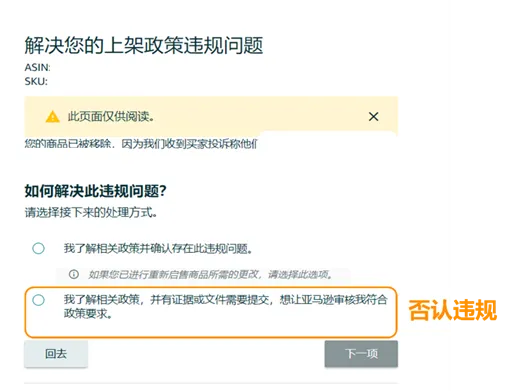Click the ASIN label
The image size is (514, 391).
(x=37, y=67)
